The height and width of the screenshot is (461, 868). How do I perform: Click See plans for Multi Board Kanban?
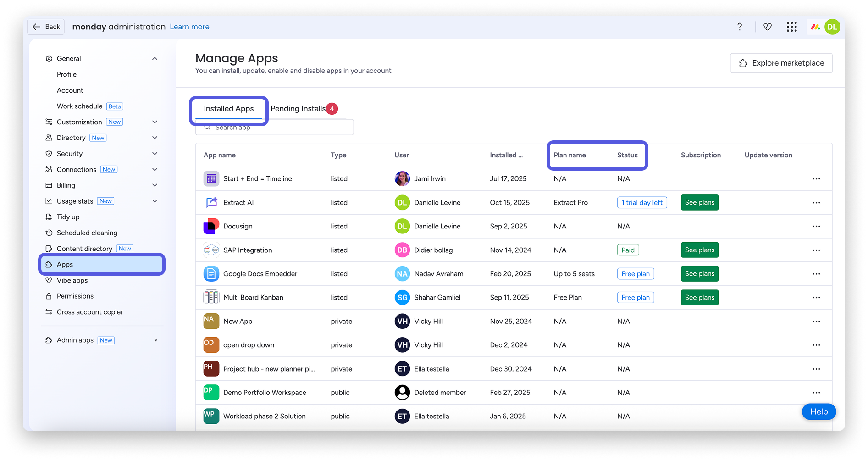click(x=700, y=297)
